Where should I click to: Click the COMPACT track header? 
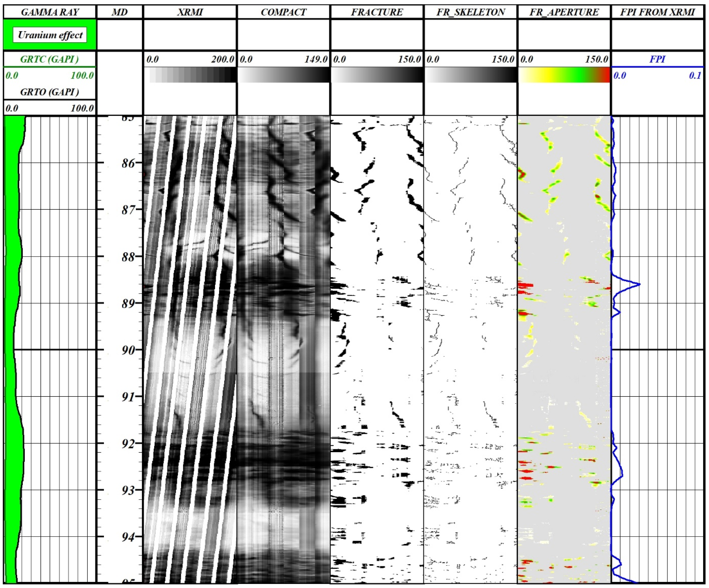(283, 12)
